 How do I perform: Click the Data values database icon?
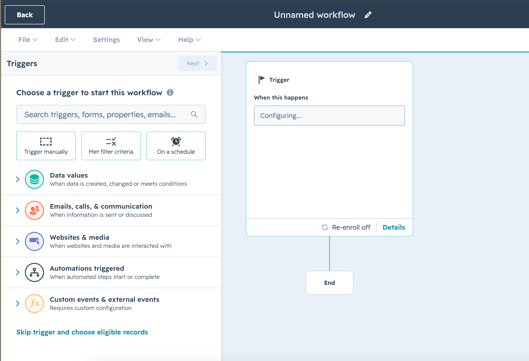[x=34, y=179]
